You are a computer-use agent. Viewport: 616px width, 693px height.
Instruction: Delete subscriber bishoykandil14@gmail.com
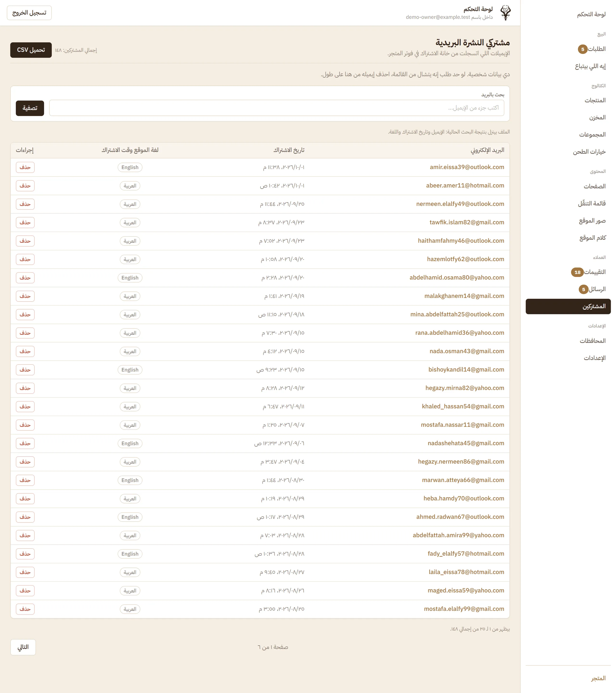25,370
